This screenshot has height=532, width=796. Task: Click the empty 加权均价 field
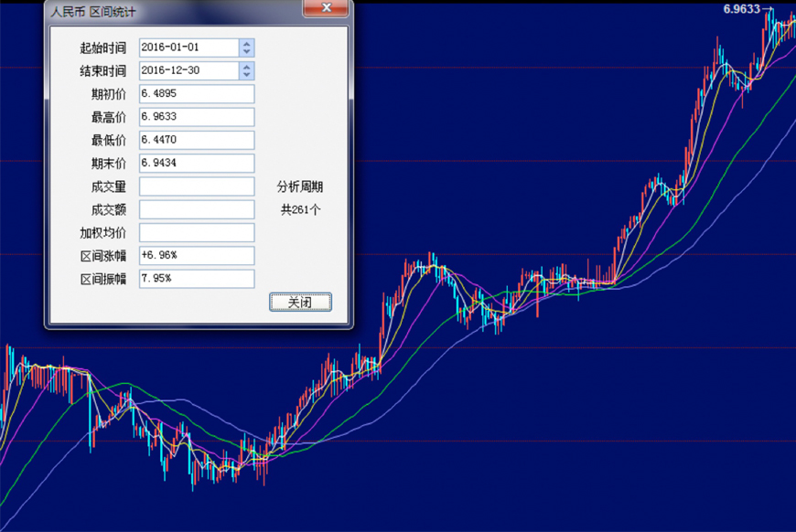tap(196, 232)
